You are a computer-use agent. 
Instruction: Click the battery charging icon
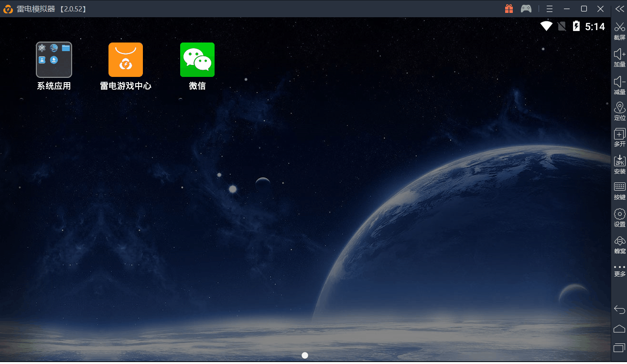coord(576,26)
